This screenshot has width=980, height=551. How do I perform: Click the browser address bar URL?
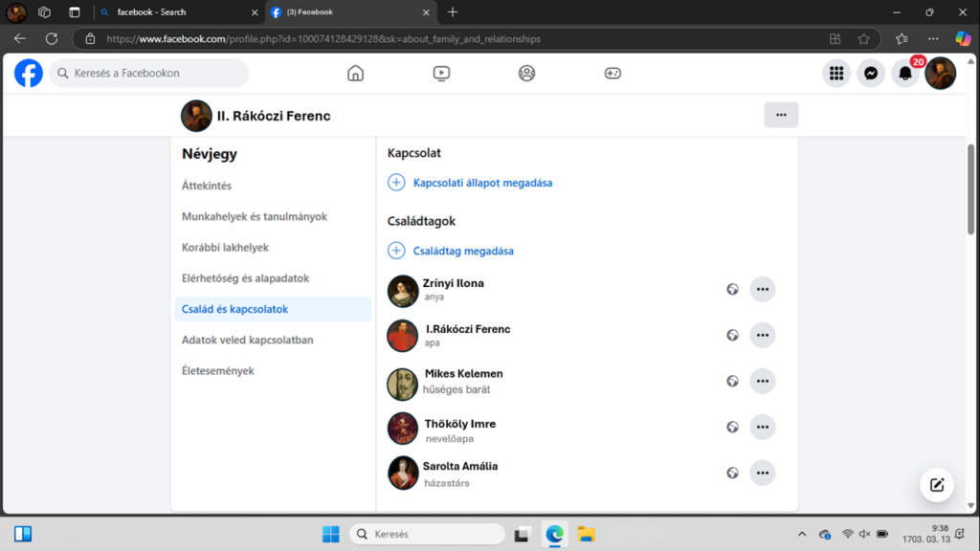pos(323,38)
